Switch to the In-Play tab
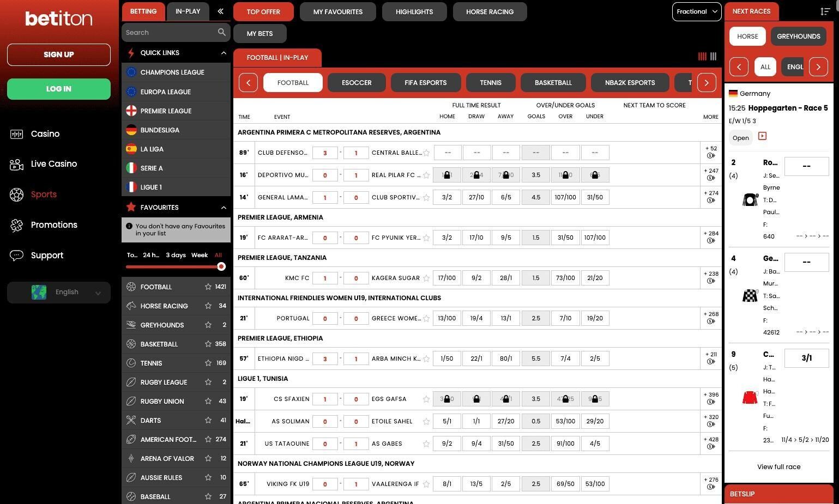839x504 pixels. pyautogui.click(x=188, y=11)
